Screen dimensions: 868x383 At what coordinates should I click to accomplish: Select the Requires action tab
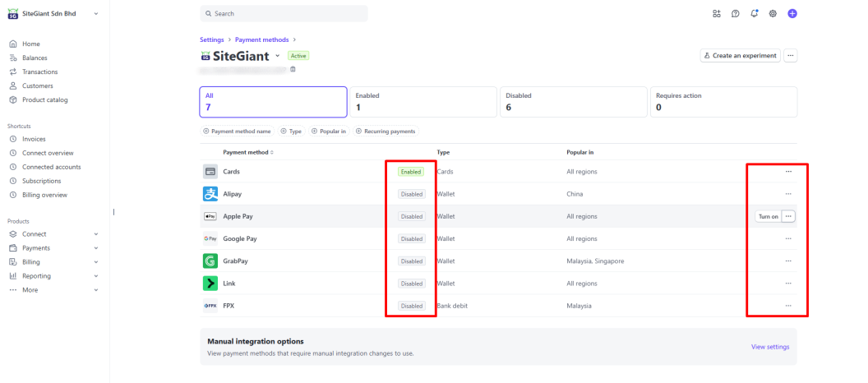click(x=723, y=102)
